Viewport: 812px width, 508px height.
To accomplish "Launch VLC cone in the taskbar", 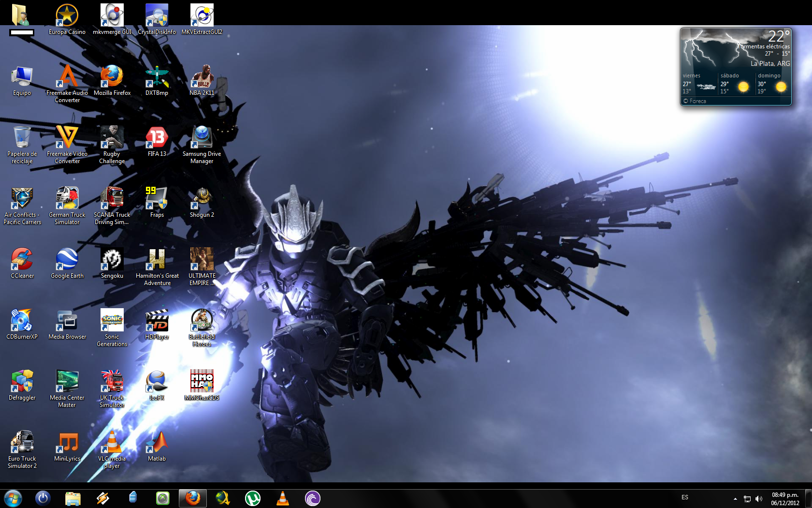I will pyautogui.click(x=283, y=498).
